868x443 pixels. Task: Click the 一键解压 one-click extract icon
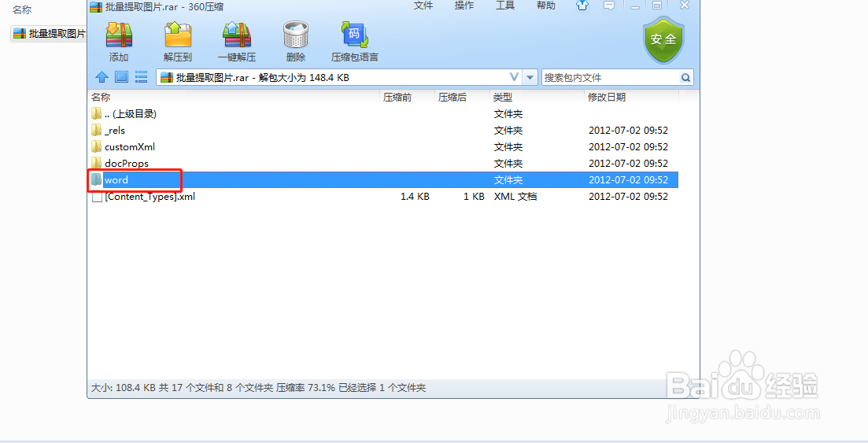[x=236, y=35]
